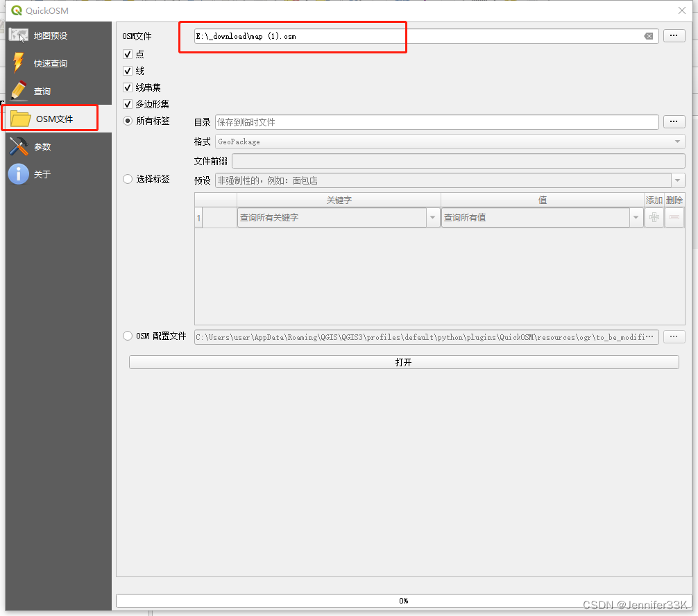Open the 查询 panel
698x616 pixels.
point(42,91)
